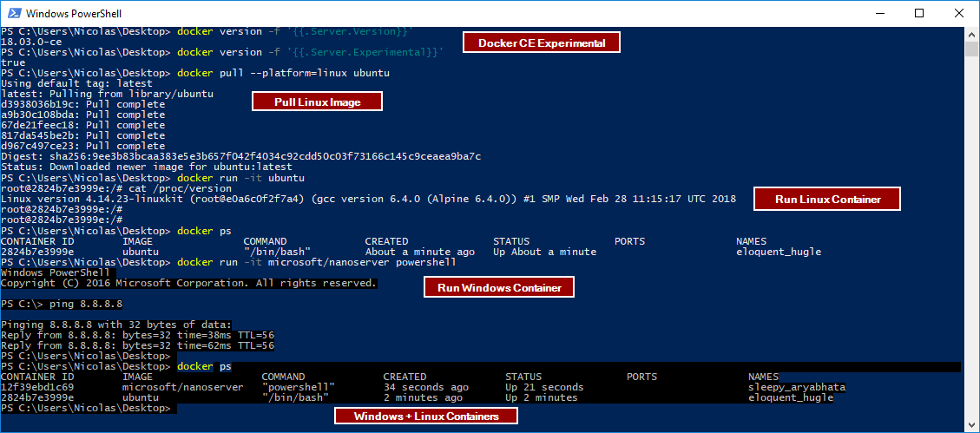Click the "2 minutes ago" created cell

423,398
